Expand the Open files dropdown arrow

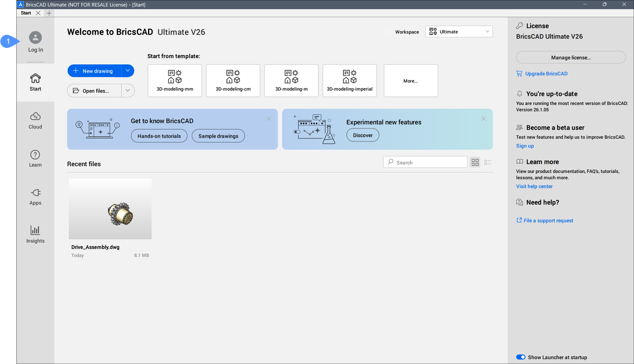coord(128,90)
